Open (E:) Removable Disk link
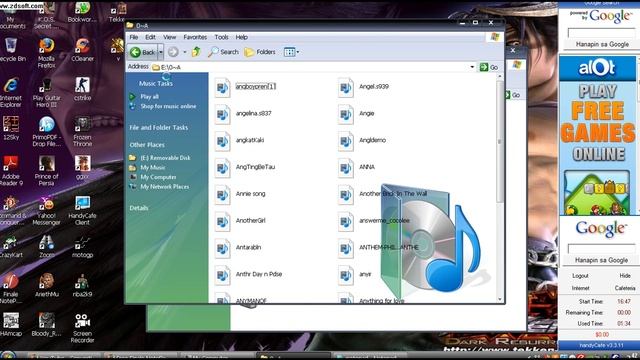Image resolution: width=640 pixels, height=360 pixels. [x=165, y=158]
